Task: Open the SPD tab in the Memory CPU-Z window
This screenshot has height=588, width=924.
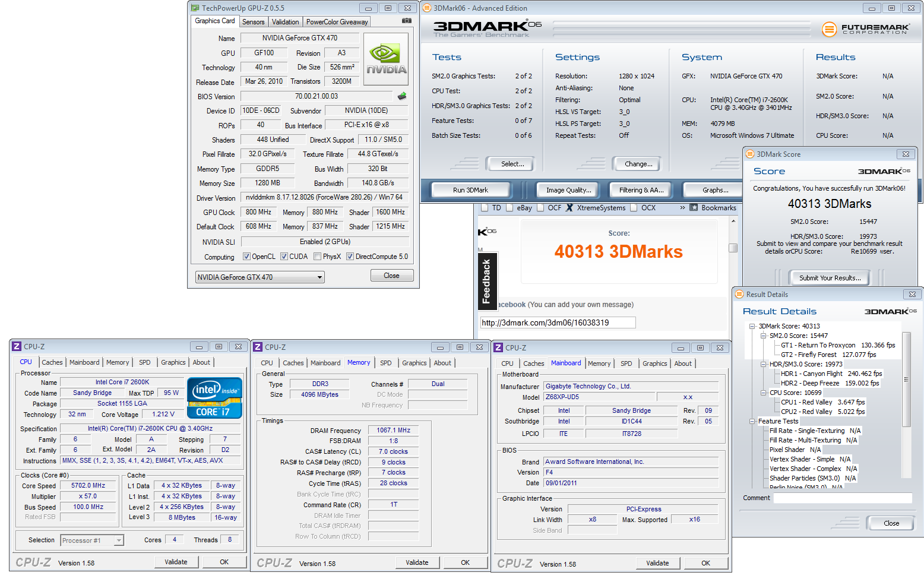Action: (x=386, y=363)
